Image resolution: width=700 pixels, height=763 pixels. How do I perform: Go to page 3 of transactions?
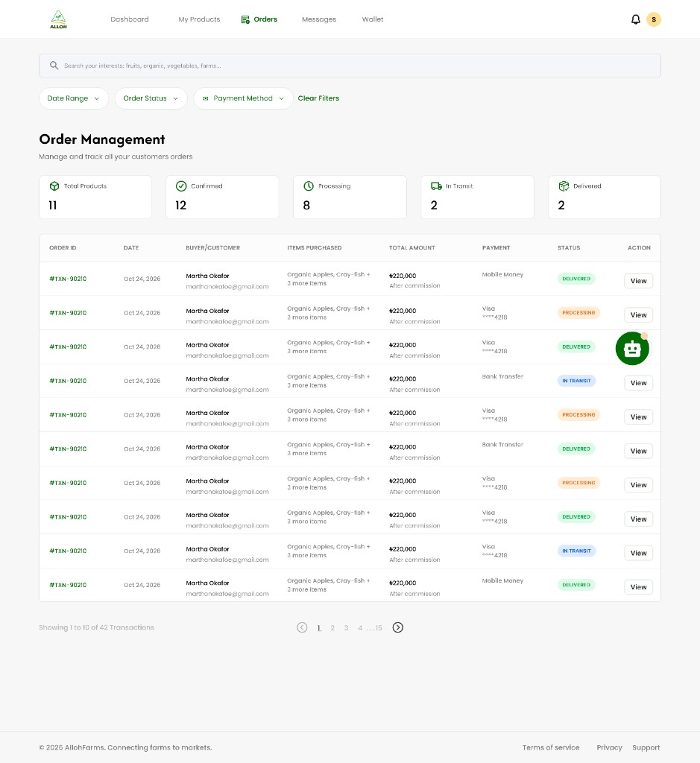[x=346, y=627]
